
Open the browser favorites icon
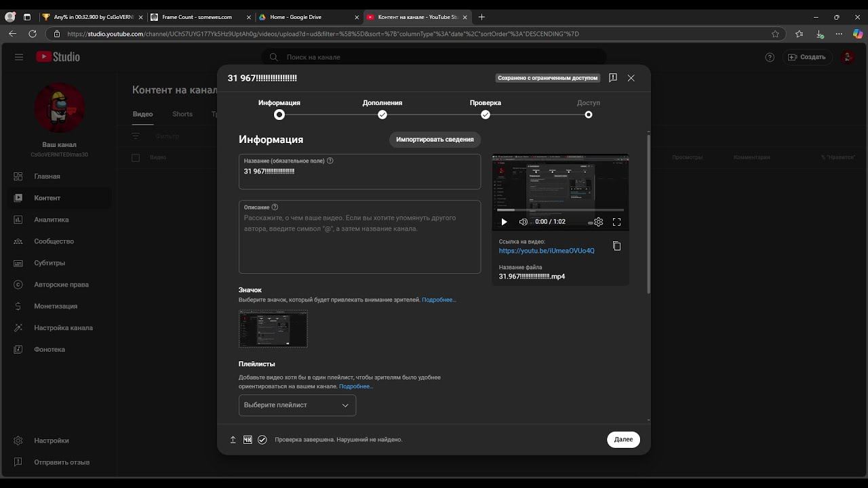coord(800,34)
